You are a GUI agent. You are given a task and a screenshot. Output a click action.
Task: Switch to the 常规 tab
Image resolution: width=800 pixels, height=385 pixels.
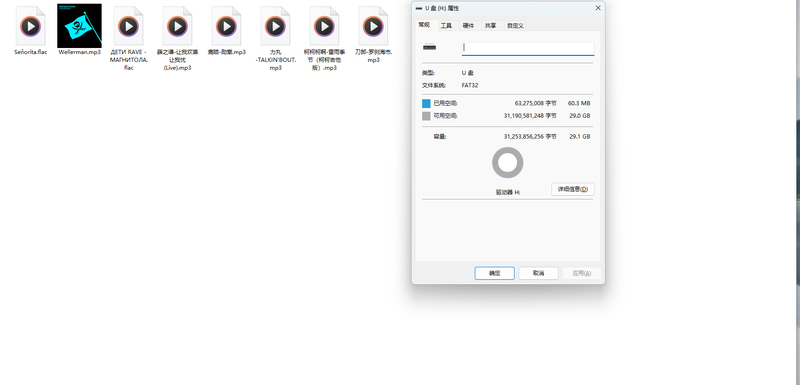point(424,24)
